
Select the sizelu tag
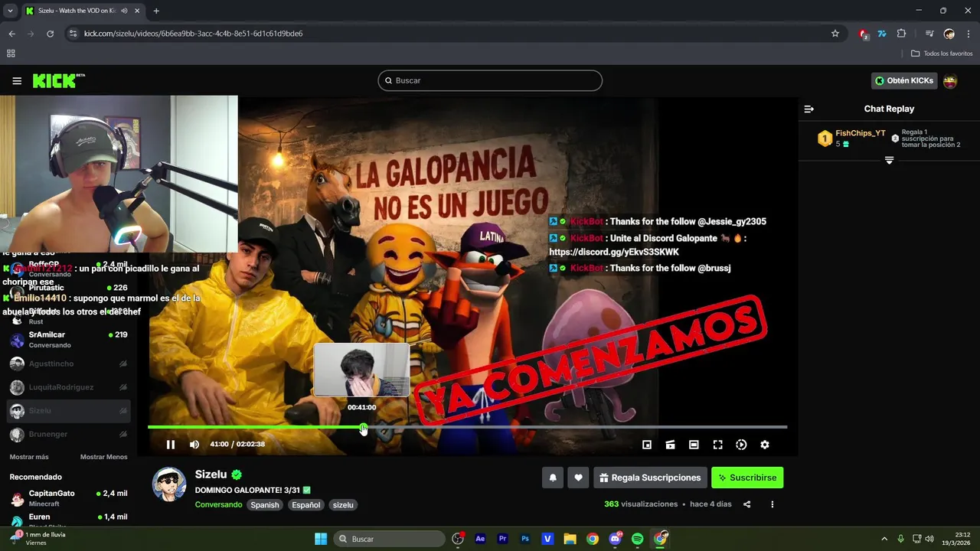(x=343, y=505)
